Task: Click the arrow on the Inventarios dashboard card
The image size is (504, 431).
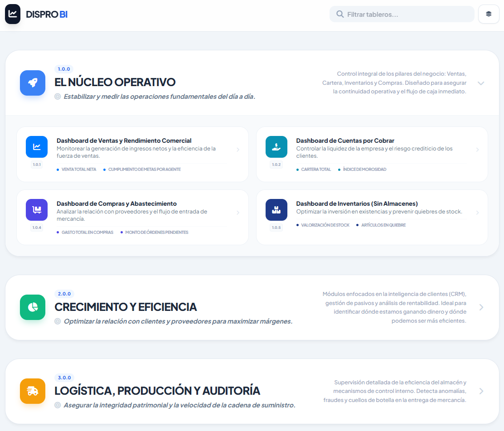Action: 477,213
